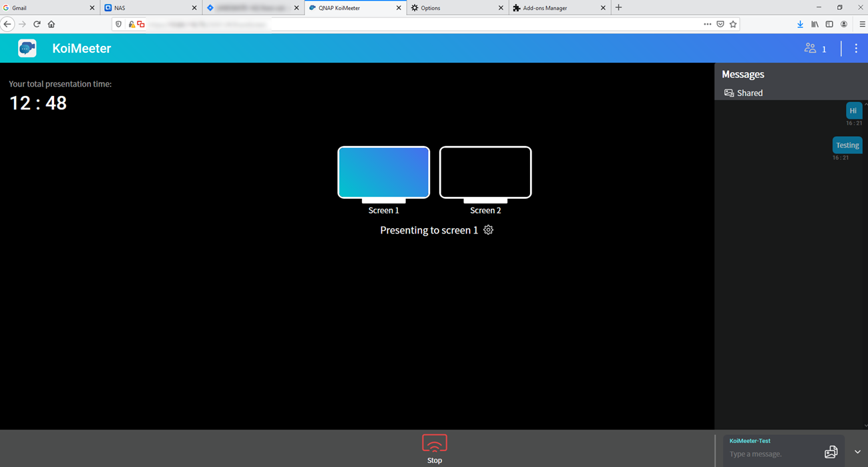Click the Testing chat message bubble
Image resolution: width=868 pixels, height=467 pixels.
847,145
